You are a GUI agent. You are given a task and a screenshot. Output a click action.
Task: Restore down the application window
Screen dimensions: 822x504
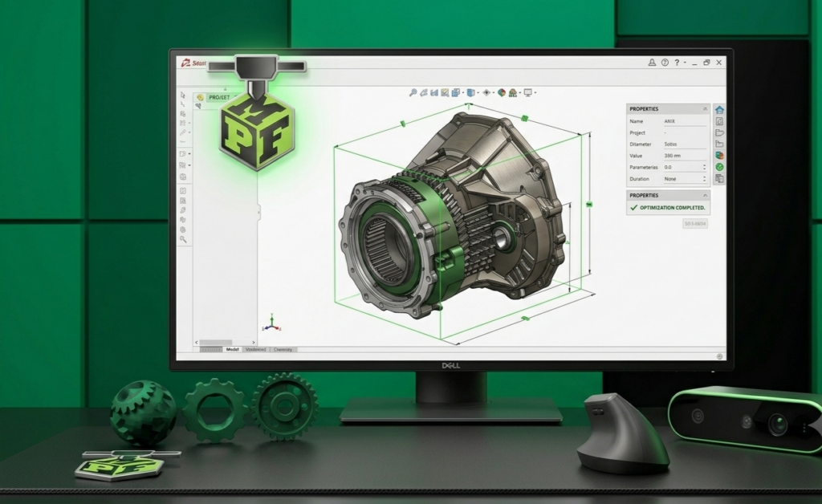pos(706,63)
